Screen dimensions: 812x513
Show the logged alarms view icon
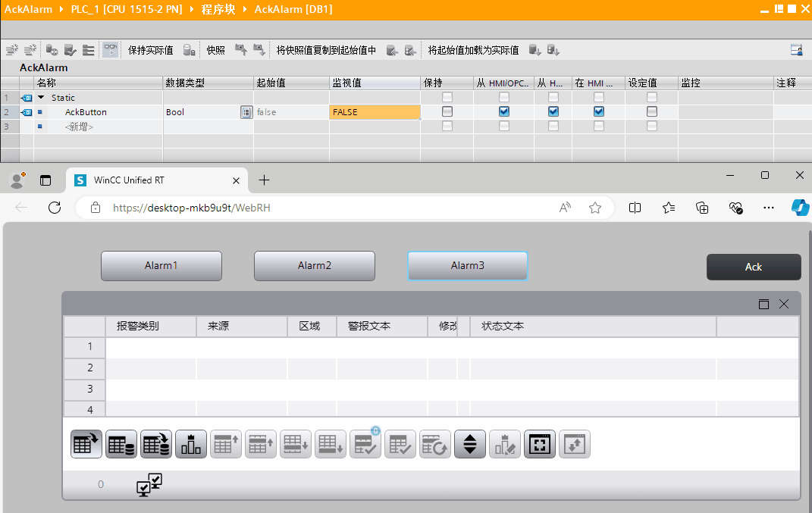(121, 444)
